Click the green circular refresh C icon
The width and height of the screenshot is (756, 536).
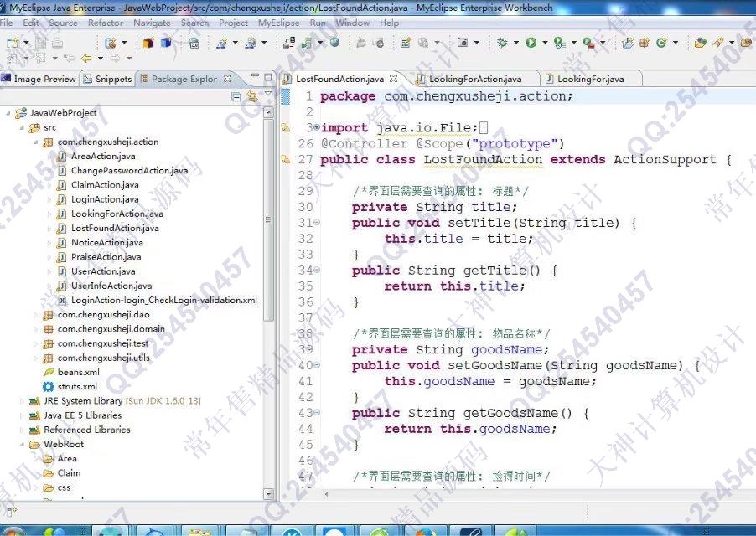tap(661, 43)
